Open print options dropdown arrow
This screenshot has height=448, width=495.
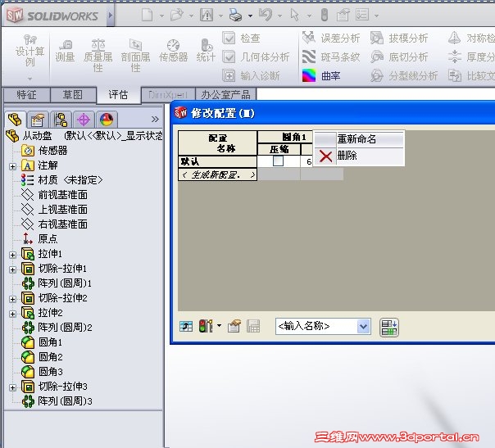click(250, 16)
